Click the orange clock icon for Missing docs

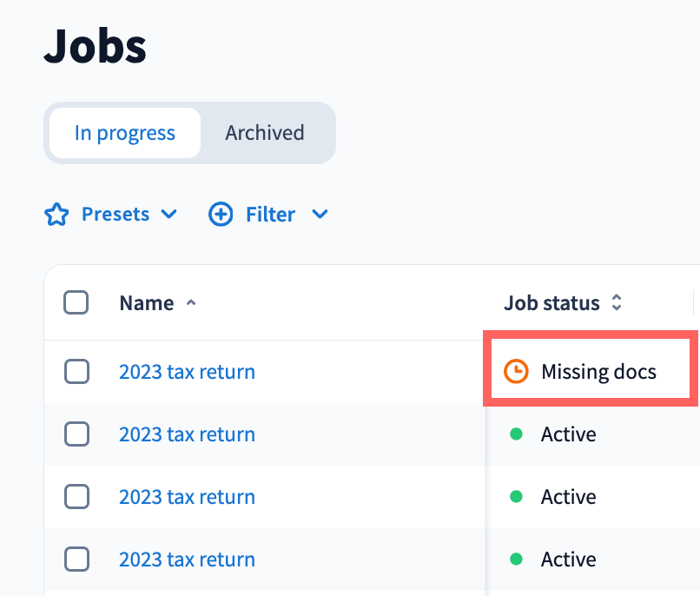coord(516,372)
